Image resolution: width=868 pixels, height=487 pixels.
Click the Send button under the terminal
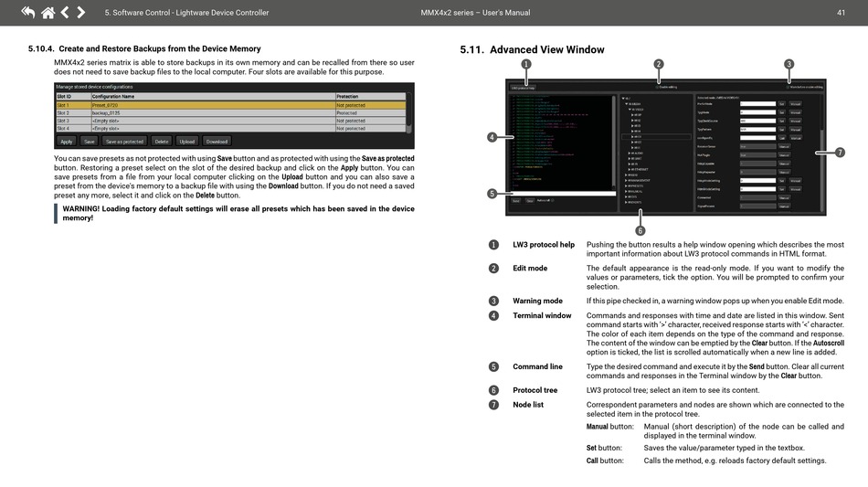(516, 201)
